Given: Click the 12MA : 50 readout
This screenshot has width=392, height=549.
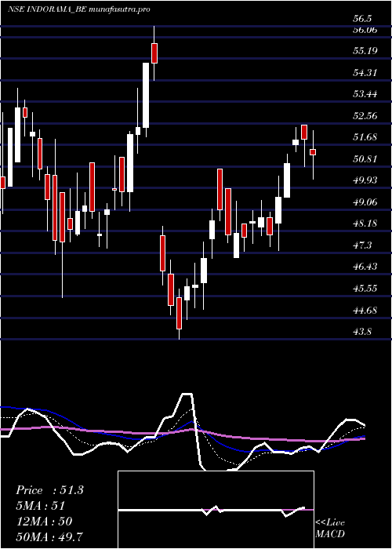Looking at the screenshot, I should tap(44, 521).
